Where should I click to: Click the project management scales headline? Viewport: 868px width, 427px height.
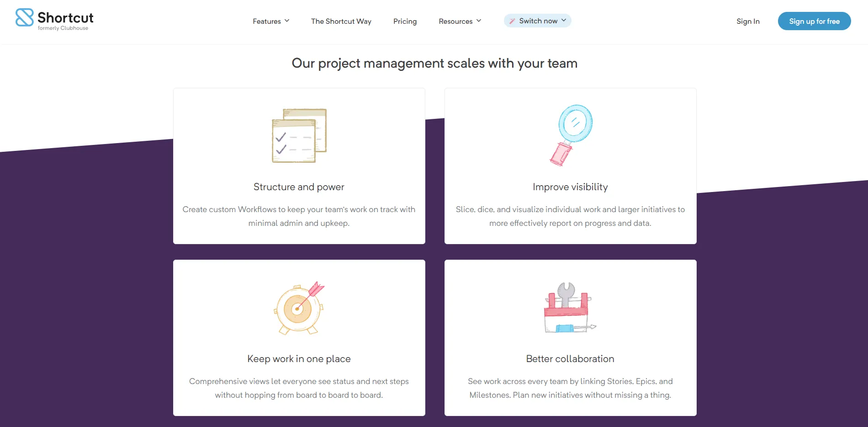pyautogui.click(x=434, y=63)
